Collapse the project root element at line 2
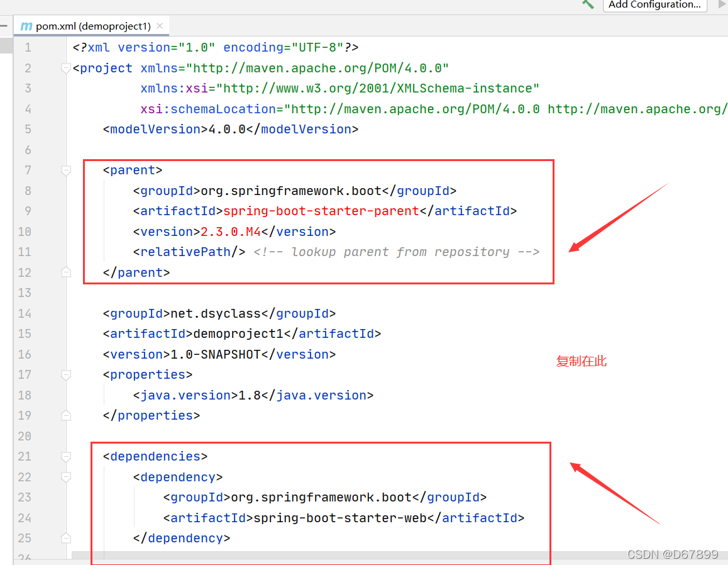 coord(66,68)
